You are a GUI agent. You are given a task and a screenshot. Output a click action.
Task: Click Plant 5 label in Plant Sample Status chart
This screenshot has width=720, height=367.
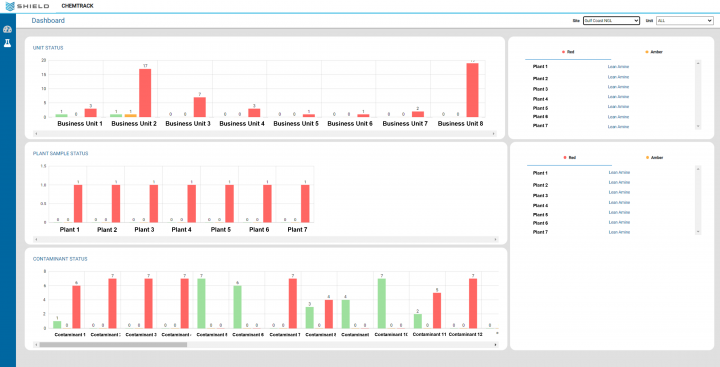pyautogui.click(x=220, y=230)
